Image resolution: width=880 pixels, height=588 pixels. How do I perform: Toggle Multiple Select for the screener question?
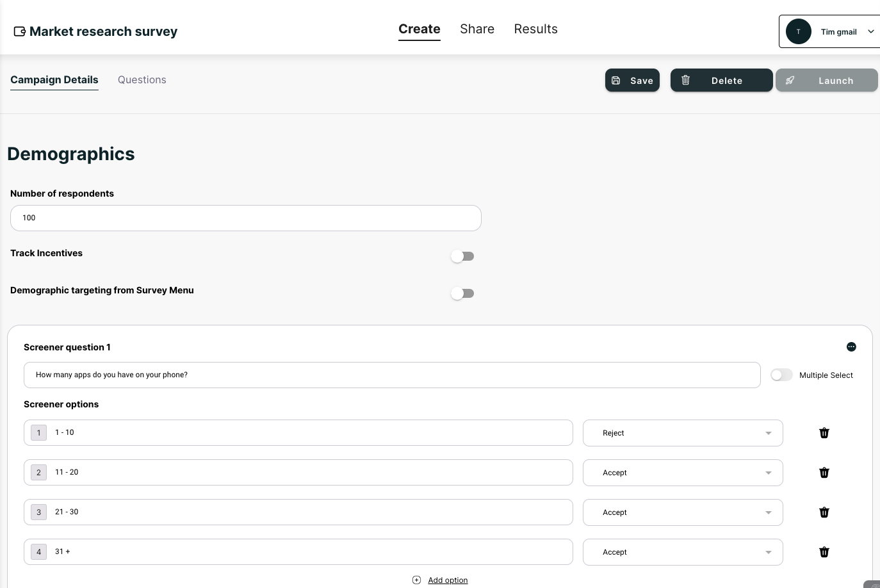tap(781, 375)
